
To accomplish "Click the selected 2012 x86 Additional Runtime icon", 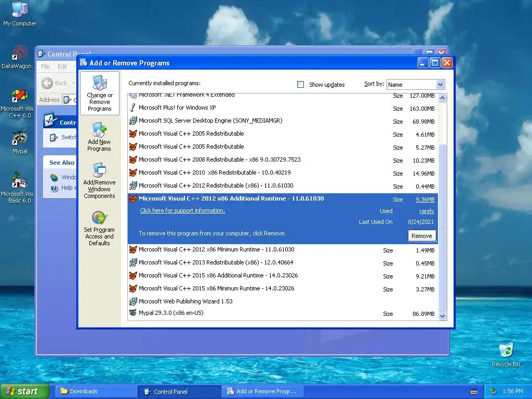I will click(x=133, y=199).
